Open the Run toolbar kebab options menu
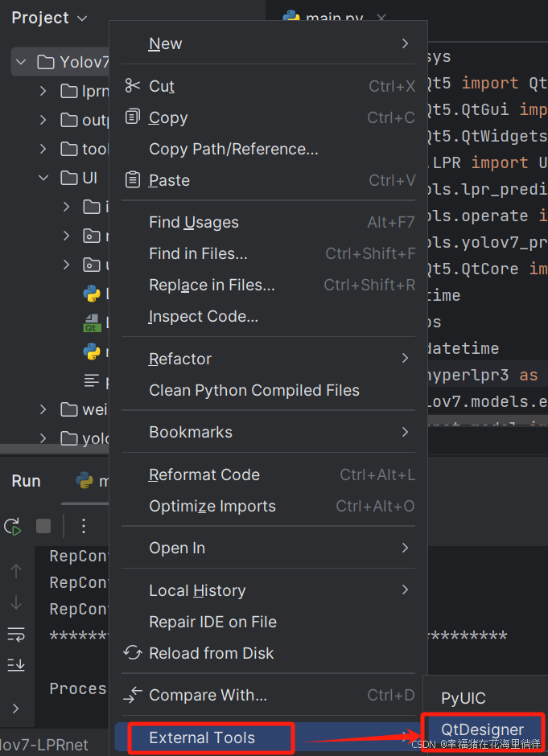 tap(83, 526)
